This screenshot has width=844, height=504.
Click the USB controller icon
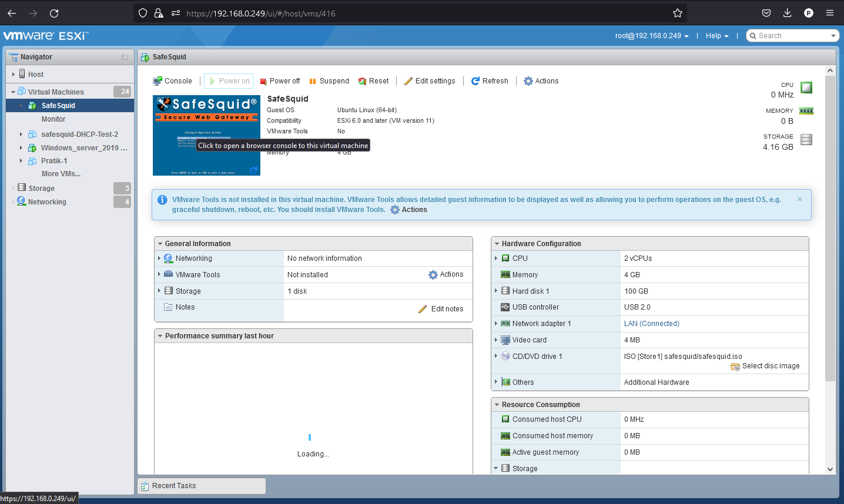pyautogui.click(x=505, y=307)
